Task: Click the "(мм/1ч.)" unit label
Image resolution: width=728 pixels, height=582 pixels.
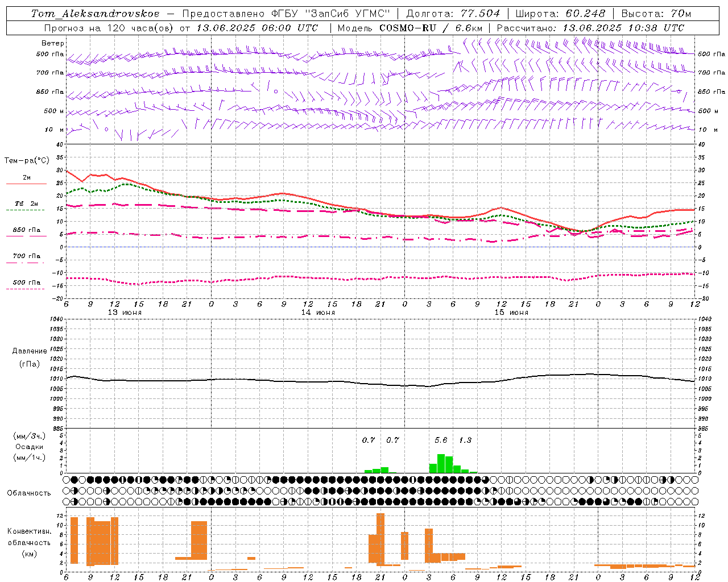Action: (30, 458)
